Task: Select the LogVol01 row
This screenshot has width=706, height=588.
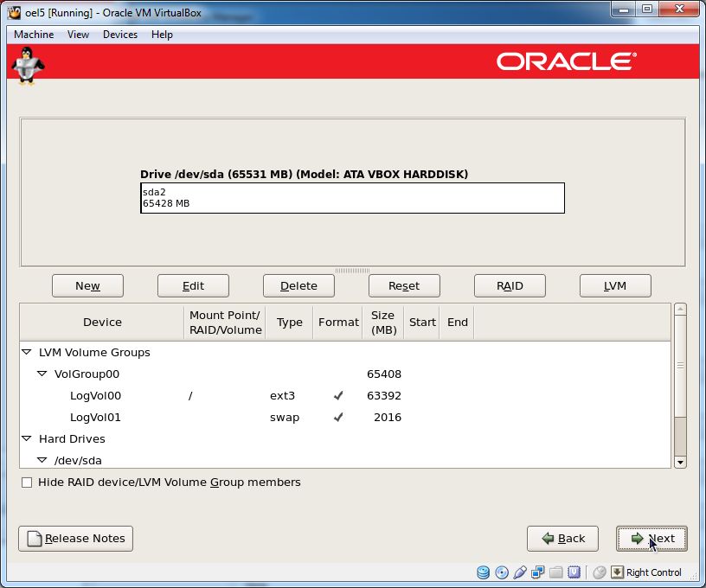Action: (x=345, y=417)
